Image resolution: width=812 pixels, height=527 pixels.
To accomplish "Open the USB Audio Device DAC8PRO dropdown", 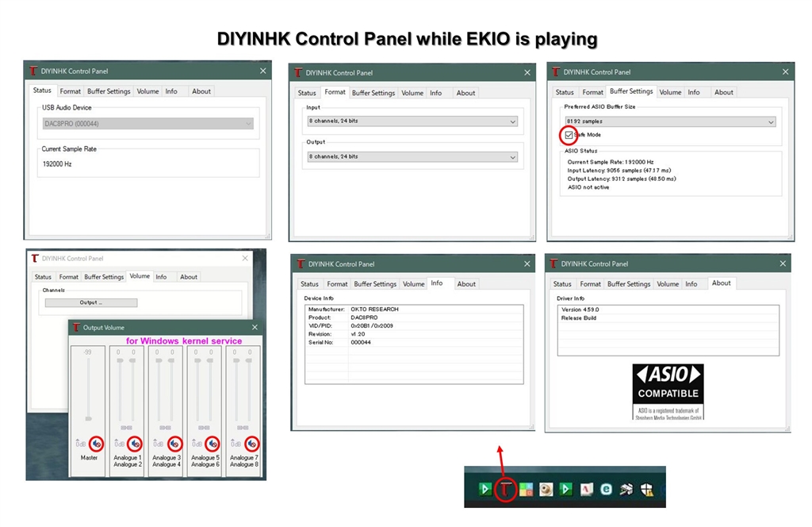I will coord(147,123).
